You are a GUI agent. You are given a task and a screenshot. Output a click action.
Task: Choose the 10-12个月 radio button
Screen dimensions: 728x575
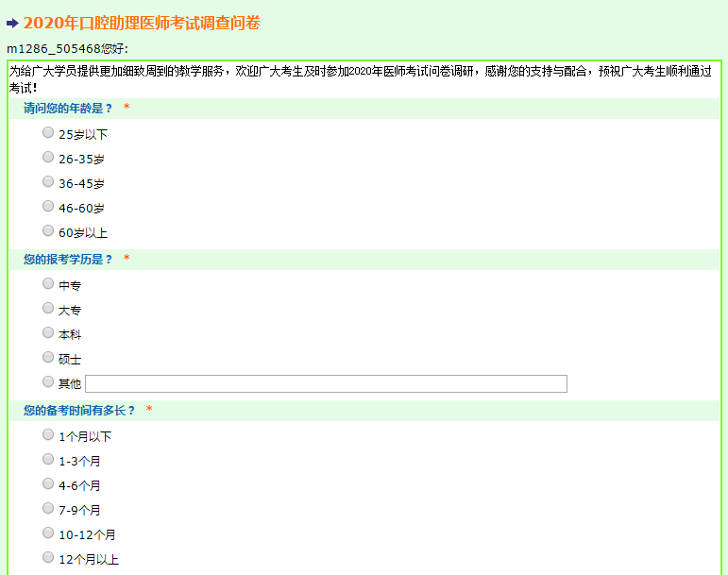pos(48,533)
